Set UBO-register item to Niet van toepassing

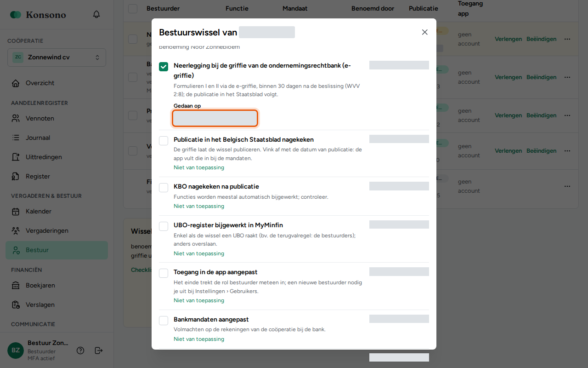(199, 253)
